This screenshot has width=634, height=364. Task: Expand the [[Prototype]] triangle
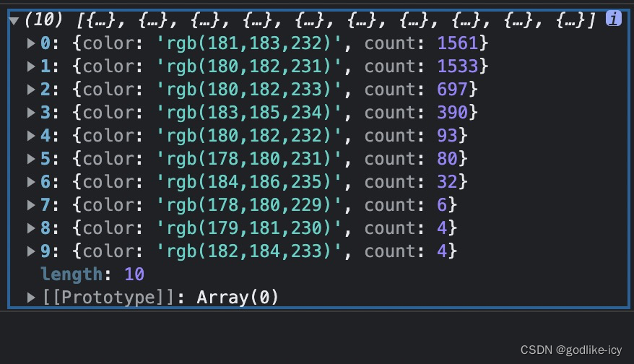31,298
